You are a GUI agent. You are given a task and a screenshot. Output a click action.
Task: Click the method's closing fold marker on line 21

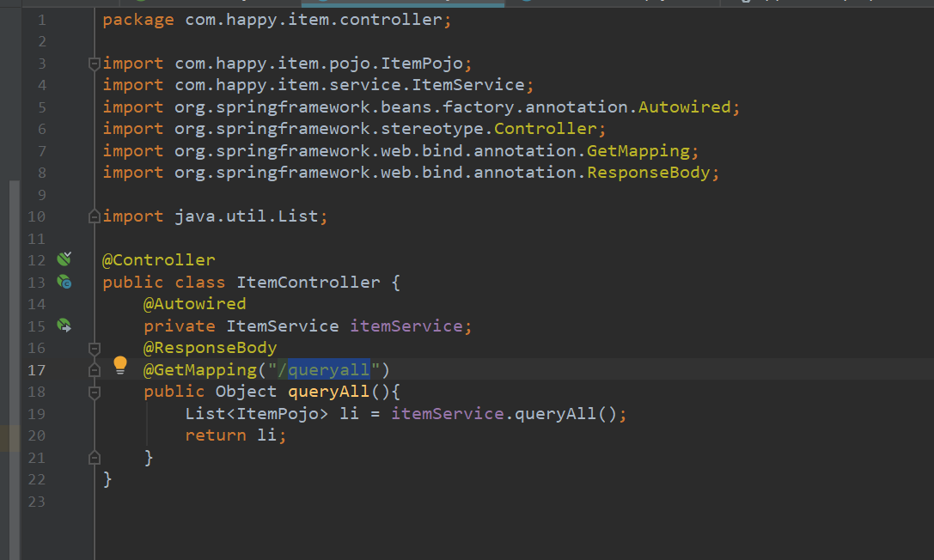tap(94, 458)
